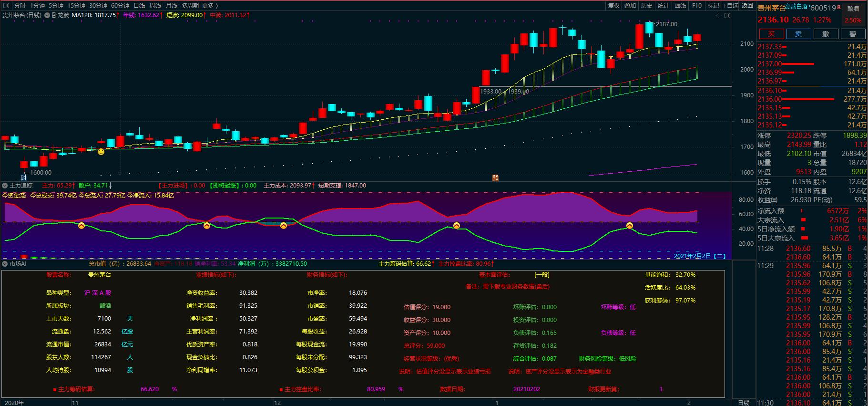
Task: Click sell order price 2137.33
Action: tap(770, 47)
